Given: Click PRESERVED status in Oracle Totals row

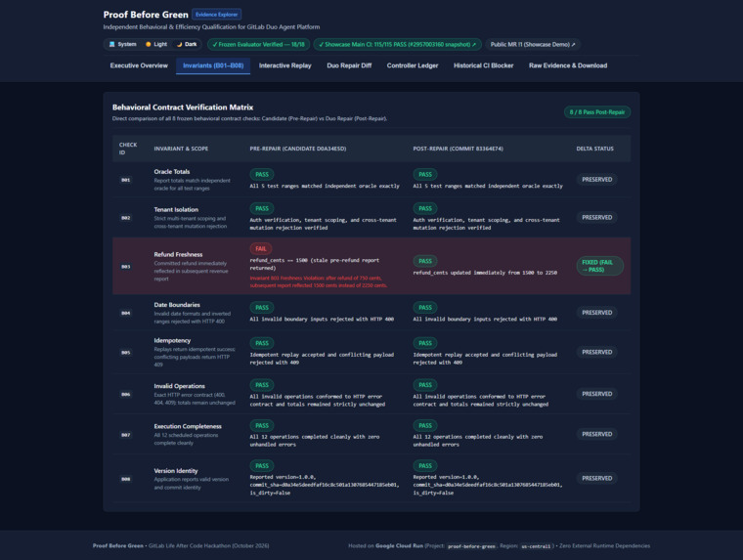Looking at the screenshot, I should click(x=596, y=180).
